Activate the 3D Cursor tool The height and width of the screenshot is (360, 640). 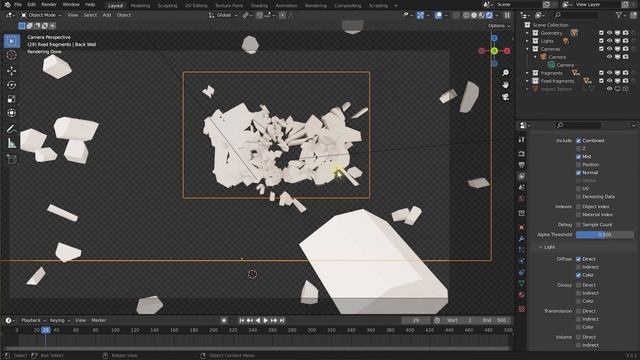[x=11, y=55]
